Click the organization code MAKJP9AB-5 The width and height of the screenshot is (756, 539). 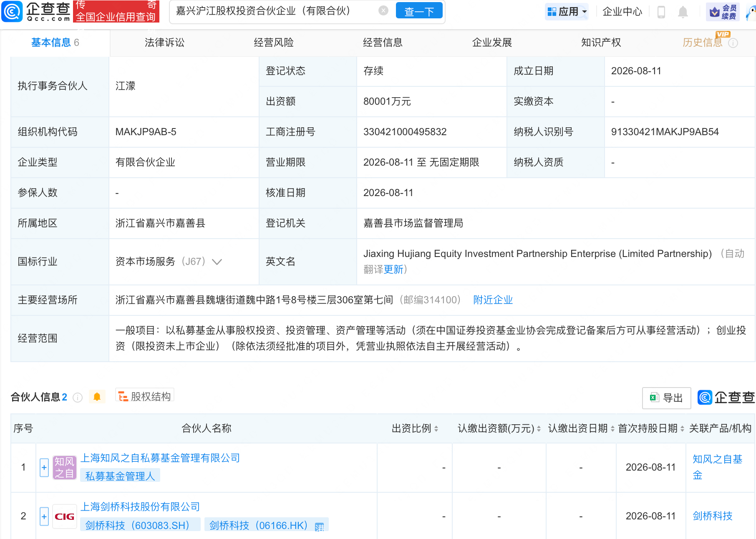pos(146,132)
